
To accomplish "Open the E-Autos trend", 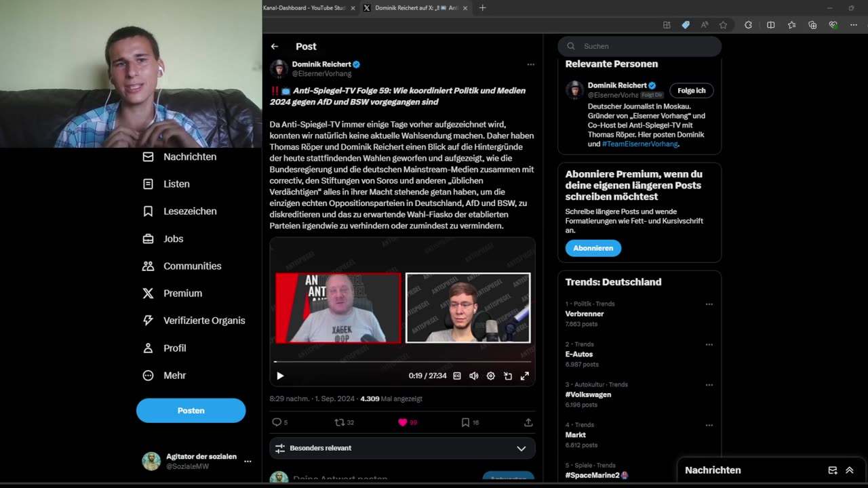I will 579,354.
